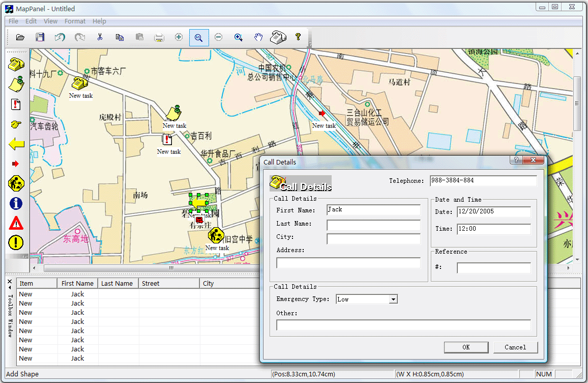The image size is (588, 383).
Task: Select the Pan hand tool
Action: tap(258, 37)
